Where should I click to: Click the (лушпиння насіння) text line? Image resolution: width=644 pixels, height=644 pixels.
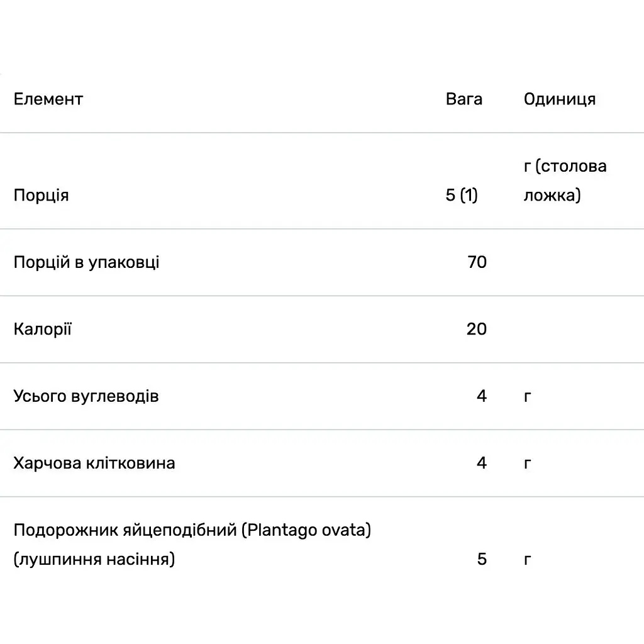[94, 559]
